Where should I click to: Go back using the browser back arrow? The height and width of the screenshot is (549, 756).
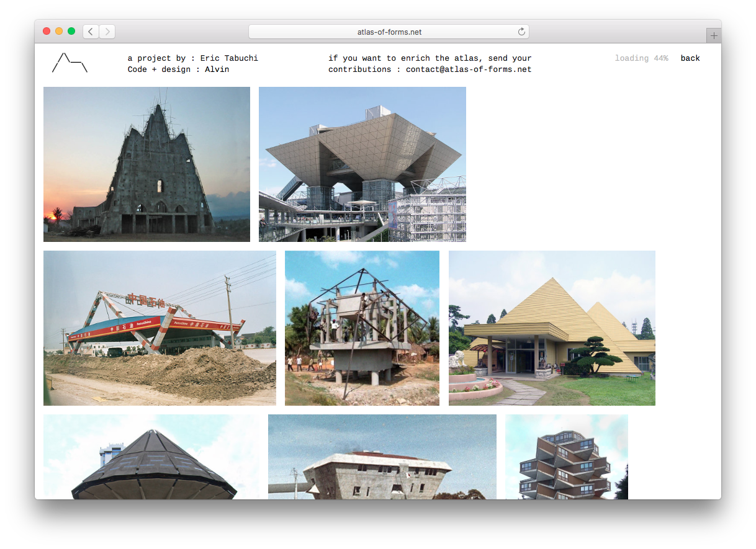tap(91, 32)
